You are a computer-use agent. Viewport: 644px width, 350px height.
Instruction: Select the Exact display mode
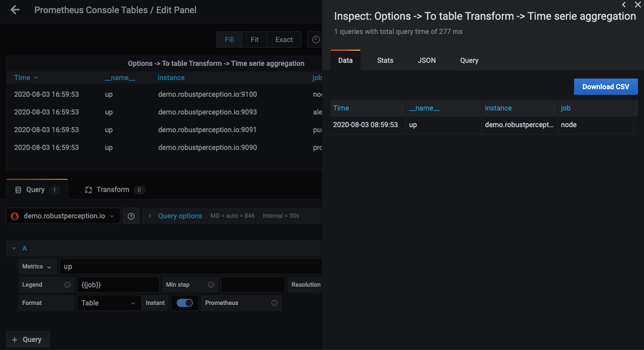point(284,40)
